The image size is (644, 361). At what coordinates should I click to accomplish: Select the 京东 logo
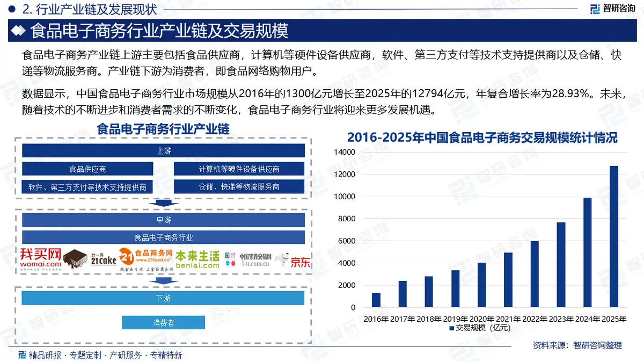(x=293, y=261)
